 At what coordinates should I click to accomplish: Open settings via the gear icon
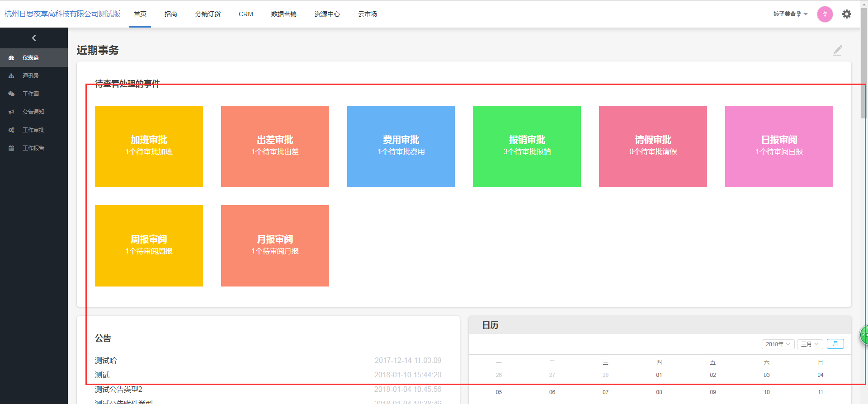(x=846, y=14)
